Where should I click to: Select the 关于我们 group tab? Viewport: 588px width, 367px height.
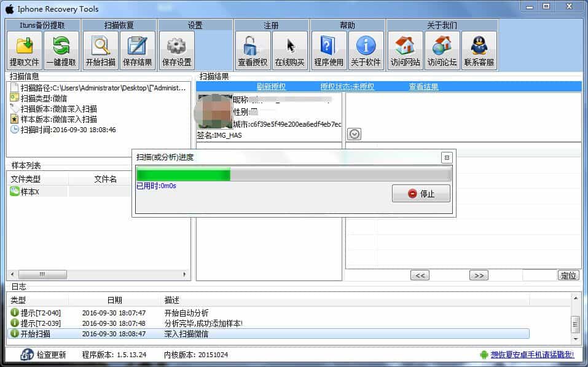coord(442,25)
